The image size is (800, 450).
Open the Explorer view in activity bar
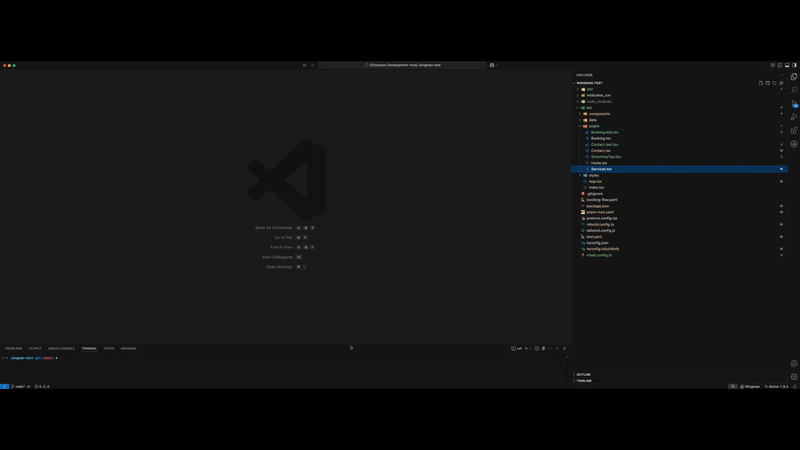point(794,77)
